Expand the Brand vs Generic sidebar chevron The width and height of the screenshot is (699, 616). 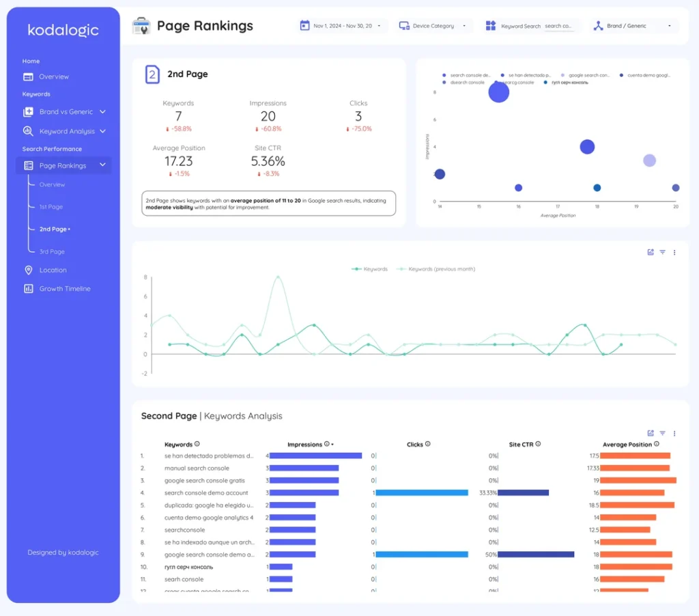pos(102,111)
